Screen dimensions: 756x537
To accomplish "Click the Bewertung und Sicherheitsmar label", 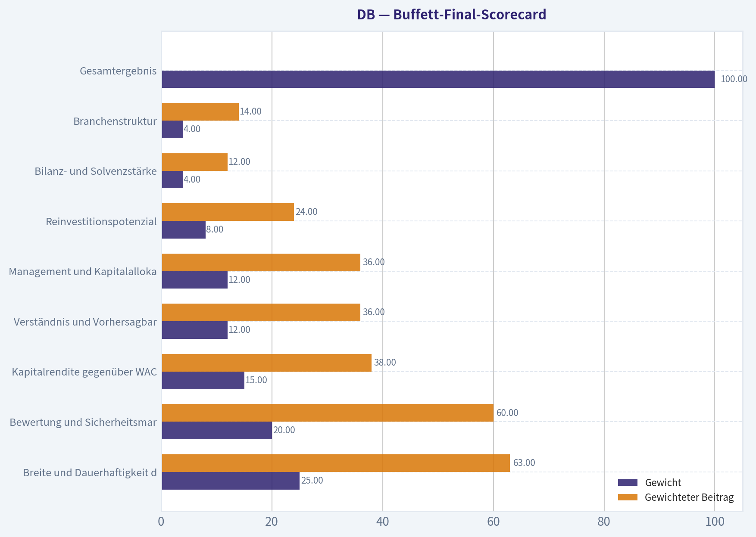I will [x=83, y=422].
